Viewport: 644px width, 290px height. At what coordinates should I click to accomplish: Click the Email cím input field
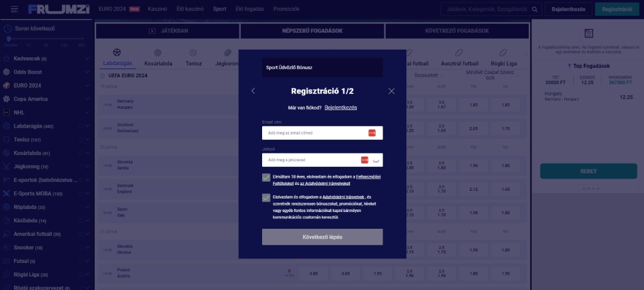coord(323,133)
